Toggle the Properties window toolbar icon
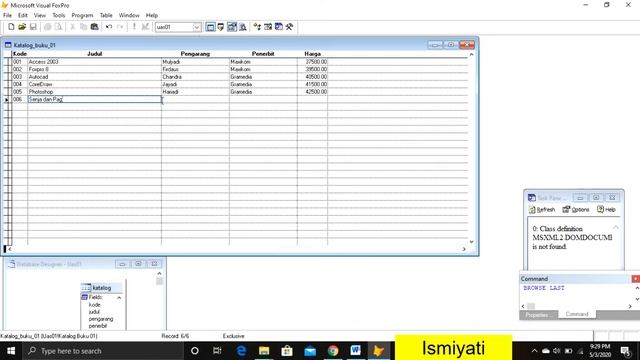This screenshot has height=360, width=640. click(232, 27)
